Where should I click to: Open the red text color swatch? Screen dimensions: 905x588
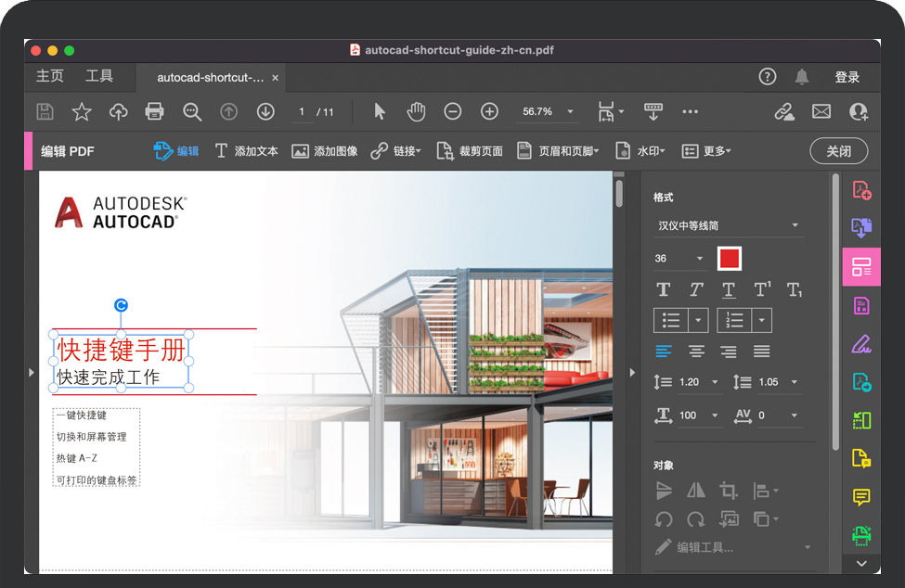tap(730, 259)
